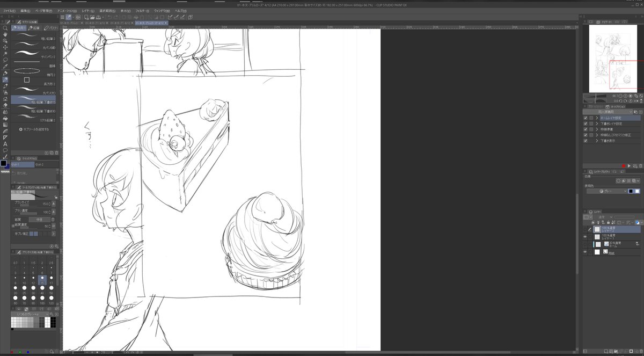Toggle checkbox for 下書きレイヤ設定 auto action
This screenshot has width=644, height=356.
[x=586, y=123]
